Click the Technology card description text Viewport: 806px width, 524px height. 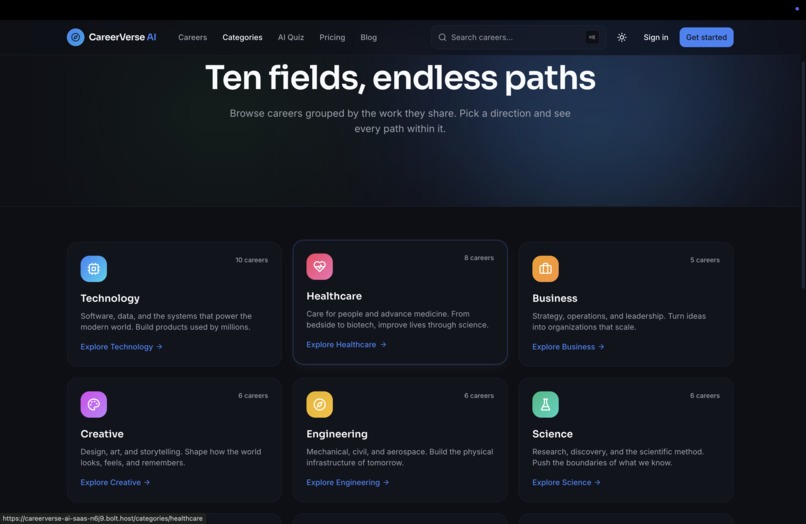point(166,321)
